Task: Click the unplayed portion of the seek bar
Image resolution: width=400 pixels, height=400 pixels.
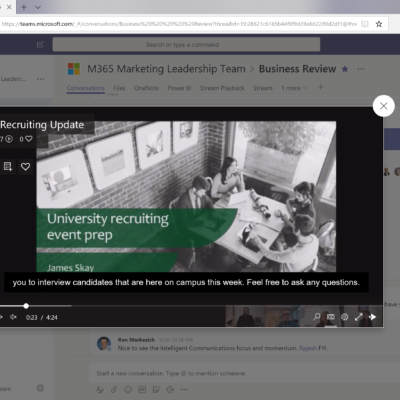Action: coord(227,306)
